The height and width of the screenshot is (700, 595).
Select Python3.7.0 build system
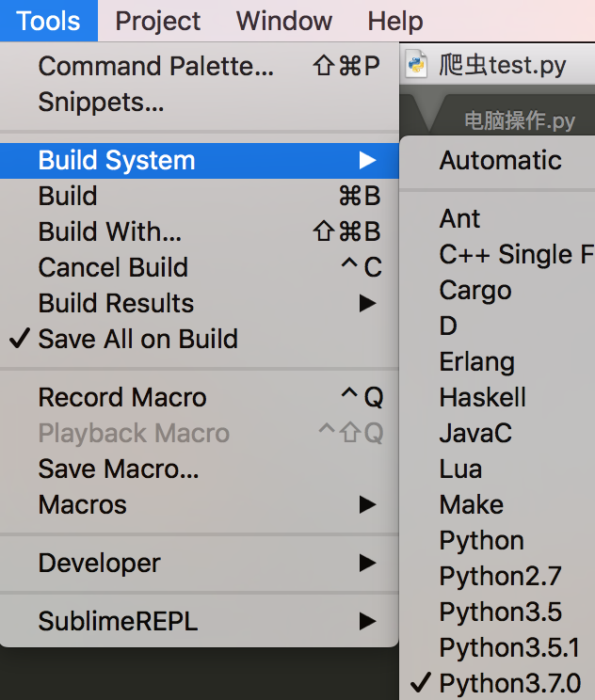pos(509,683)
